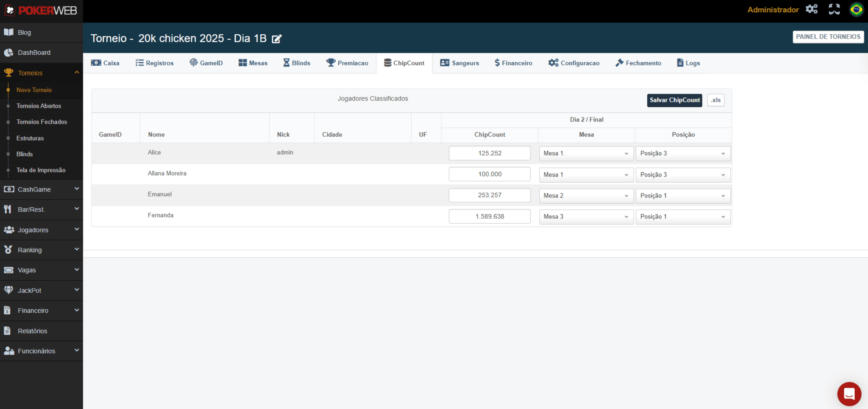This screenshot has width=868, height=409.
Task: Open Relatórios in the sidebar
Action: 32,331
